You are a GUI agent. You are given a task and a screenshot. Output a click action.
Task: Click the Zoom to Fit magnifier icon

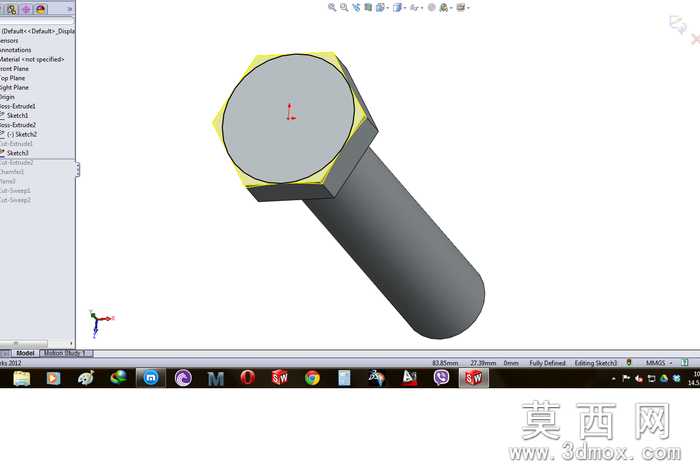coord(332,7)
